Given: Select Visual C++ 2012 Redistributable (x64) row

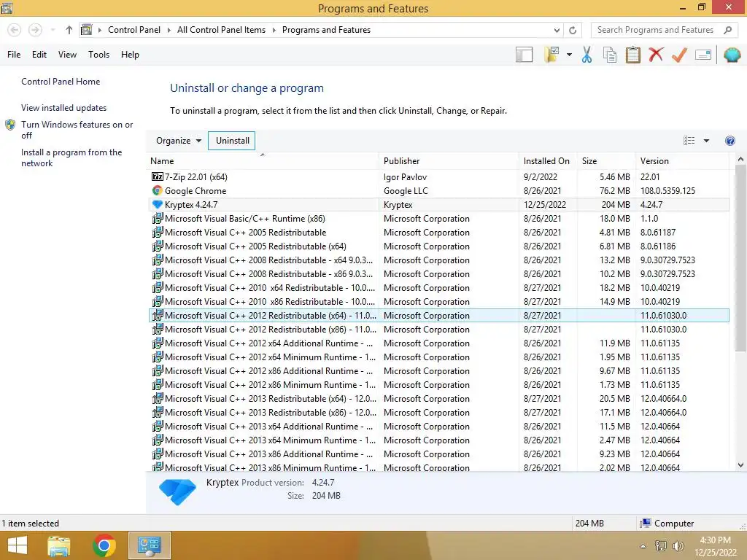Looking at the screenshot, I should coord(438,315).
